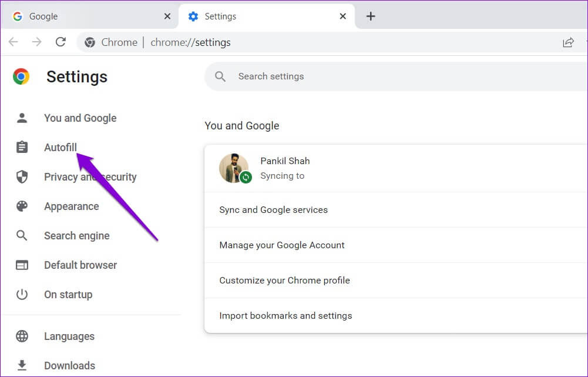Click the palette Appearance icon

[x=22, y=206]
